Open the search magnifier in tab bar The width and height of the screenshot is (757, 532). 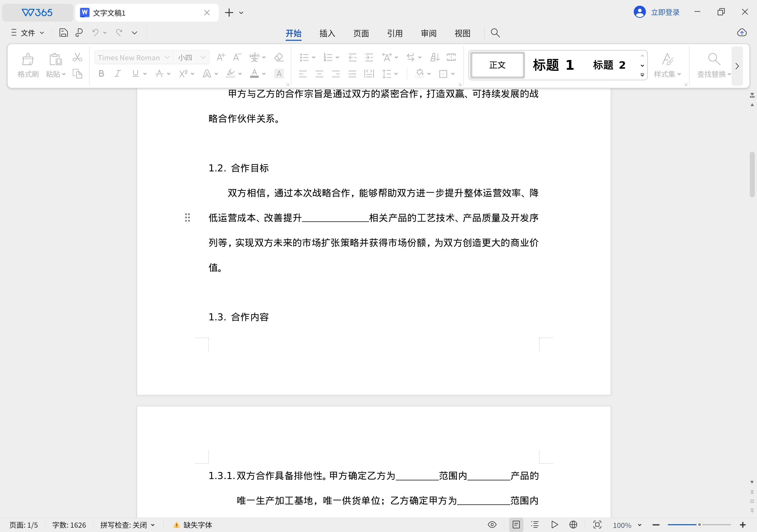tap(495, 33)
